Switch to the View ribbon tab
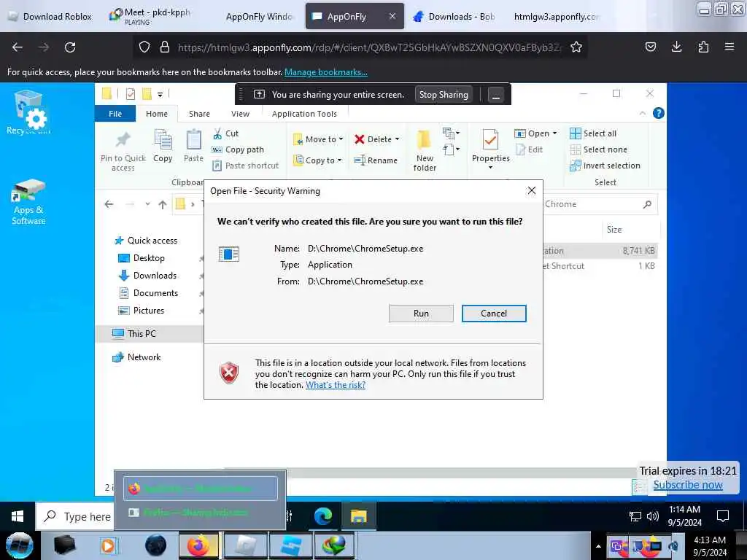Screen dimensions: 747x560 point(240,114)
